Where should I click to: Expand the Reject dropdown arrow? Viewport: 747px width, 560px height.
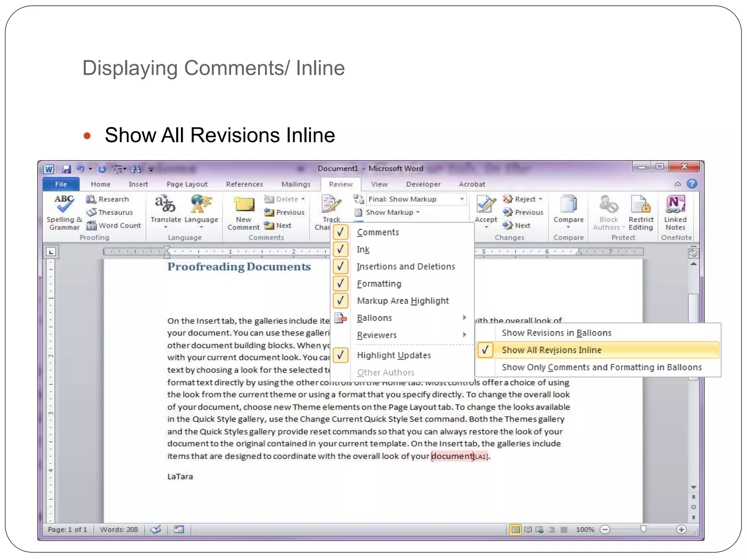click(x=541, y=199)
